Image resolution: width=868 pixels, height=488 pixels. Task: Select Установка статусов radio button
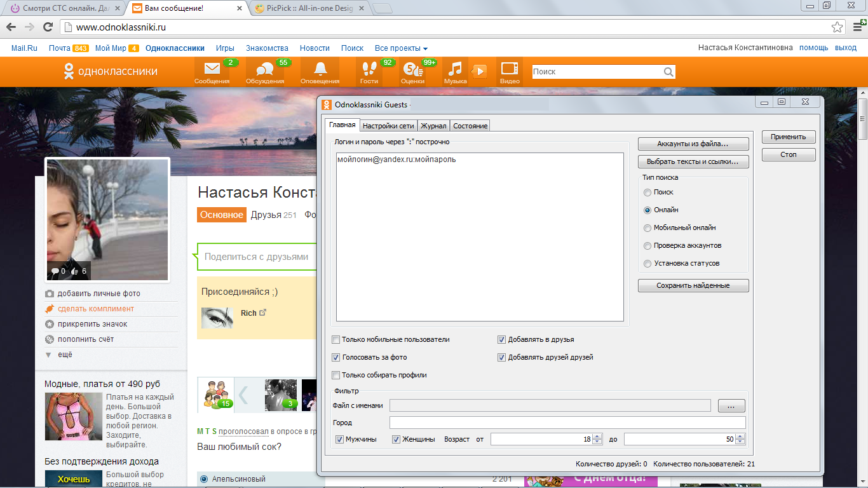pyautogui.click(x=648, y=263)
